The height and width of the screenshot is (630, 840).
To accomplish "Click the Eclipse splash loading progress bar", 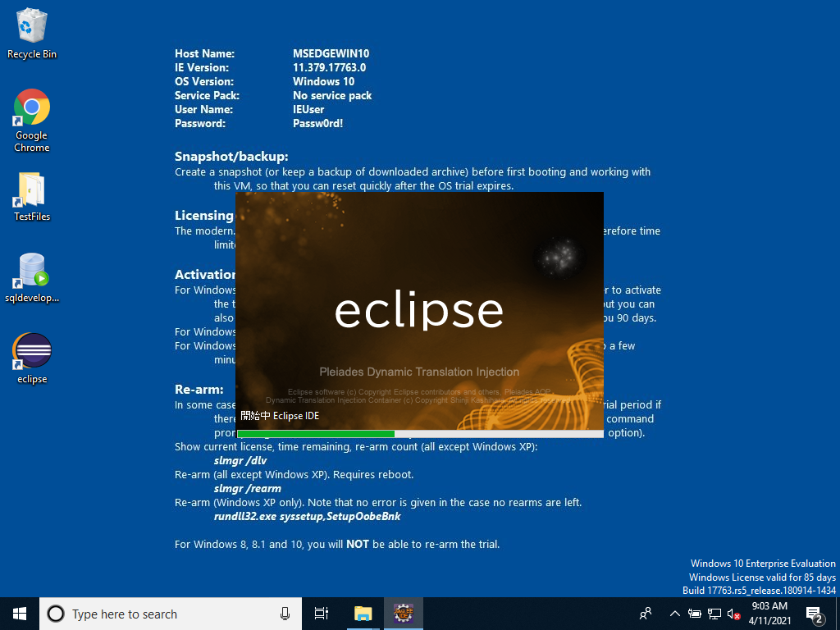I will [420, 434].
